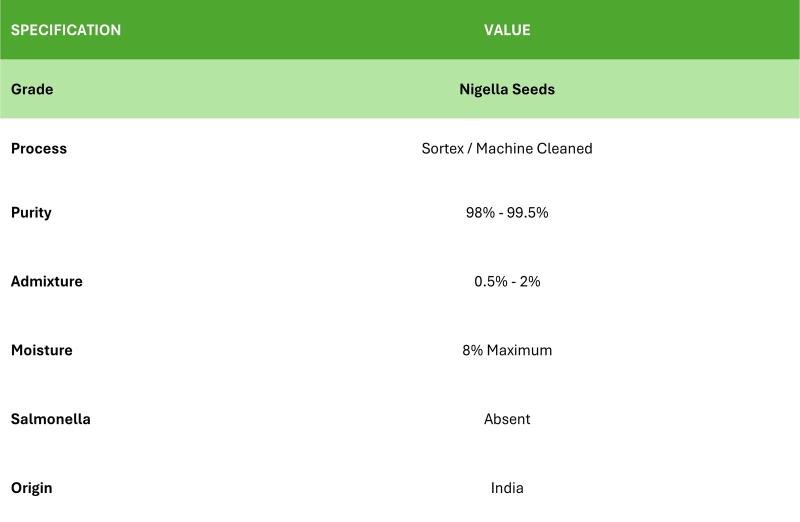Click the 98% - 99.5% purity value
Image resolution: width=800 pixels, height=522 pixels.
tap(507, 213)
